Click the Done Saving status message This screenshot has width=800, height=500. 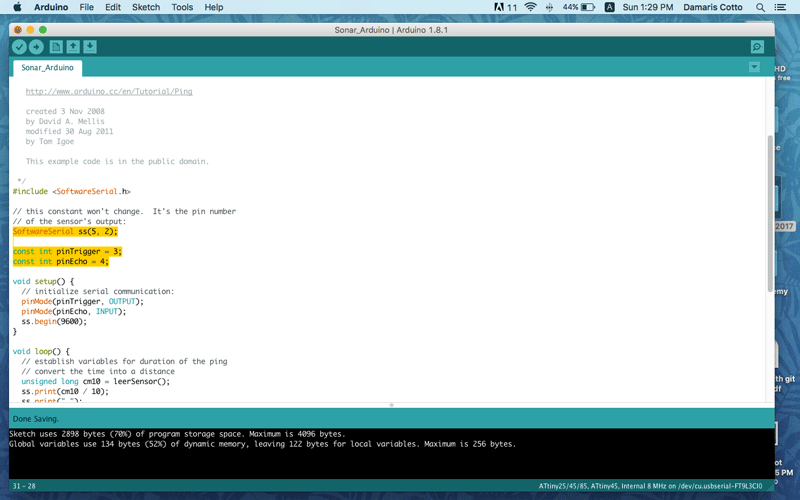pyautogui.click(x=36, y=419)
